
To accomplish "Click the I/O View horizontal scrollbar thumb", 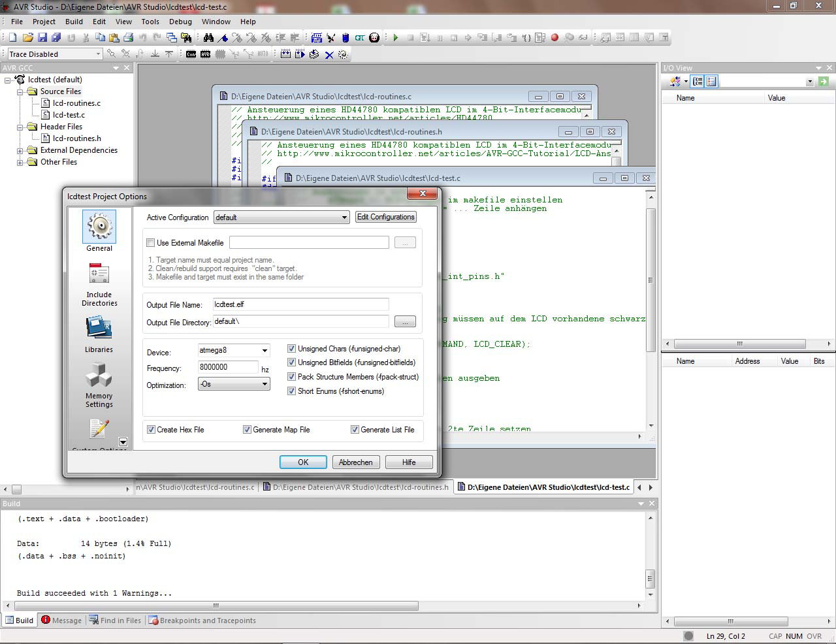I will coord(739,344).
